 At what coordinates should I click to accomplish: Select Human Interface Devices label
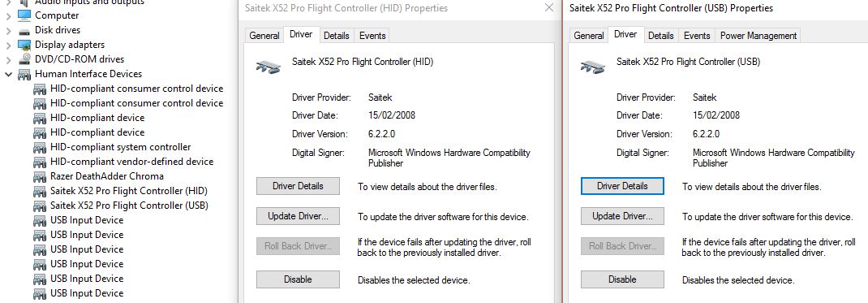click(88, 74)
